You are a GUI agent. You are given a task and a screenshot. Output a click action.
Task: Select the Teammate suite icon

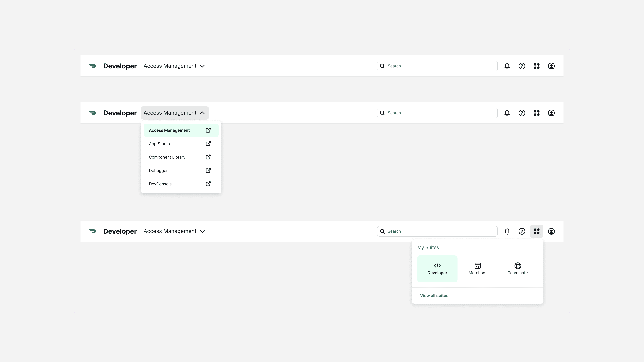point(518,266)
